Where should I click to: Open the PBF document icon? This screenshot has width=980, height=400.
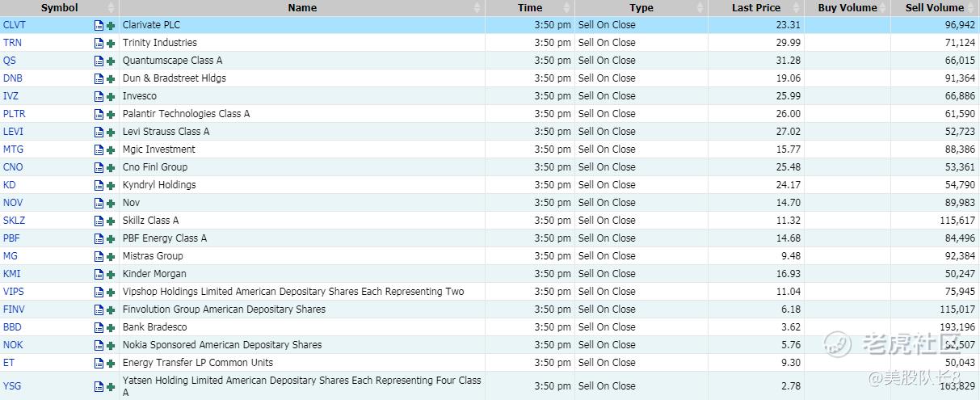click(99, 239)
